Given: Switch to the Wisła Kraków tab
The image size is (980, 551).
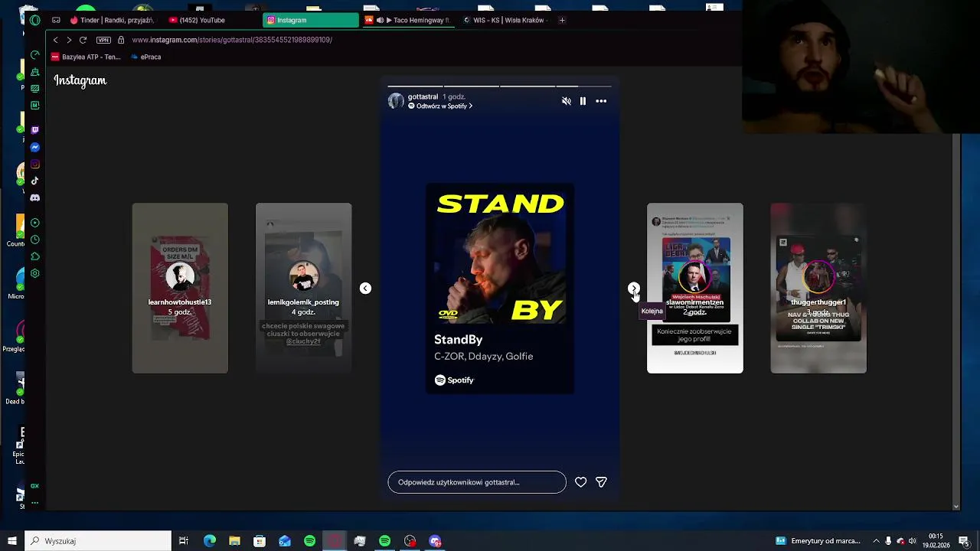Looking at the screenshot, I should [x=505, y=20].
